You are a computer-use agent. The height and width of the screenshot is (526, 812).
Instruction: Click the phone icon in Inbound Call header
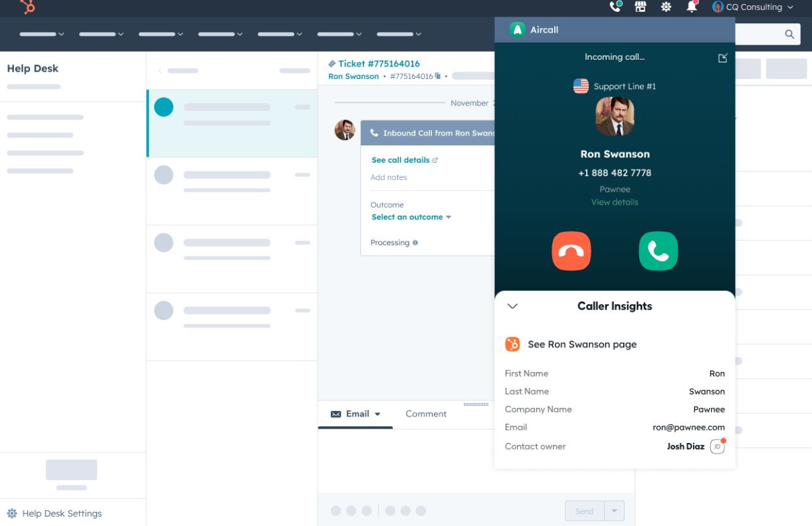[x=374, y=133]
